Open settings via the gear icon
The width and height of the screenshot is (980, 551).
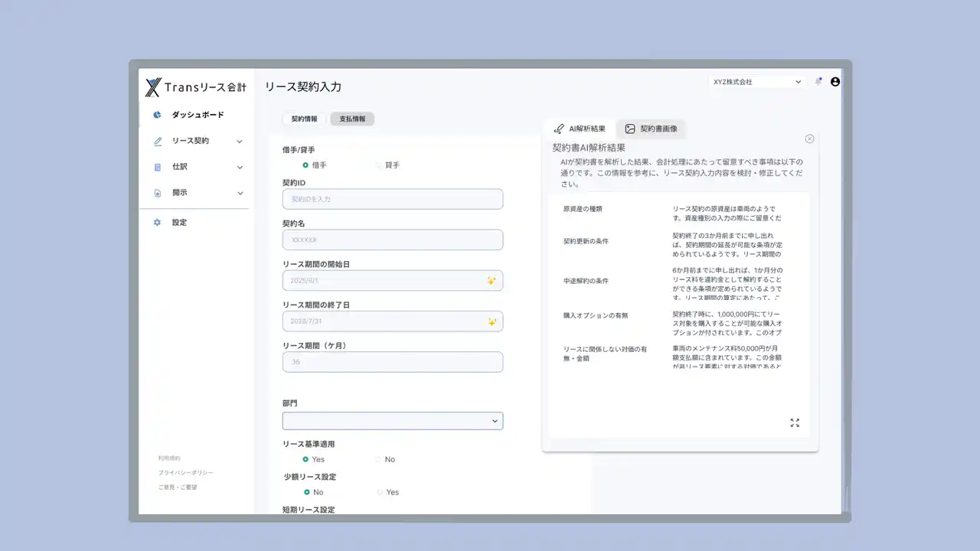coord(157,223)
